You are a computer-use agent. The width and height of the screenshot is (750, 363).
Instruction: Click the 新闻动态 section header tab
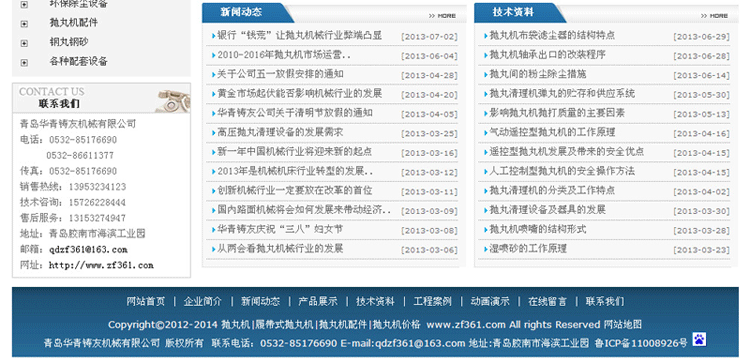point(242,12)
